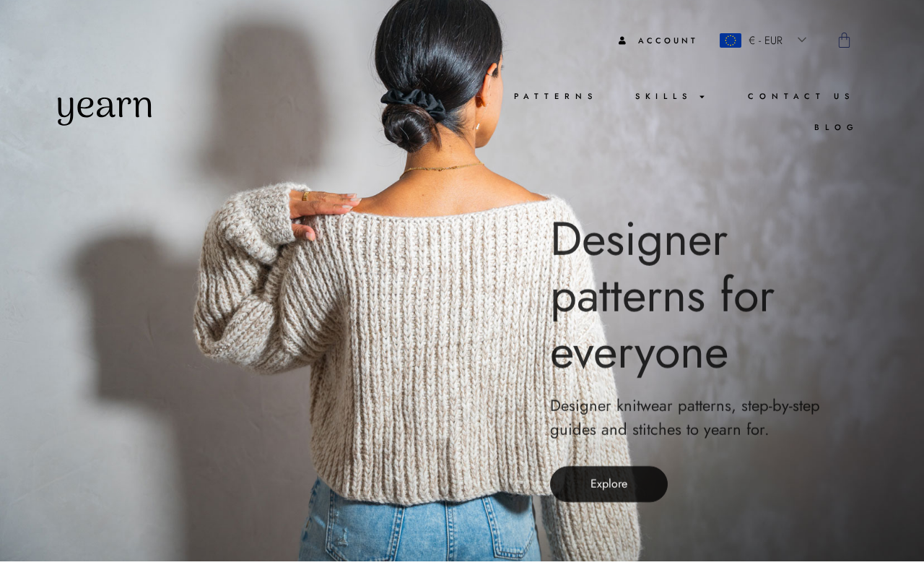Click the 'Designer knitwear patterns' subtitle text
Screen dimensions: 924x578
[x=684, y=418]
